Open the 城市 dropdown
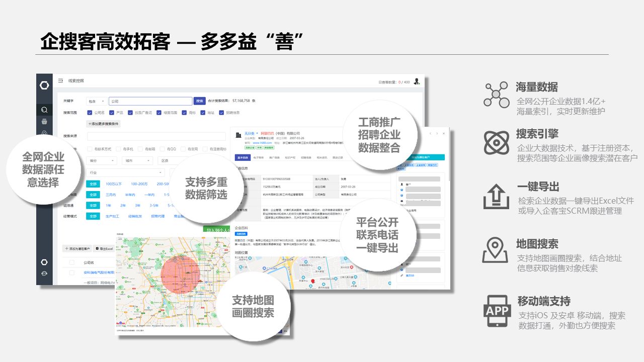 137,161
